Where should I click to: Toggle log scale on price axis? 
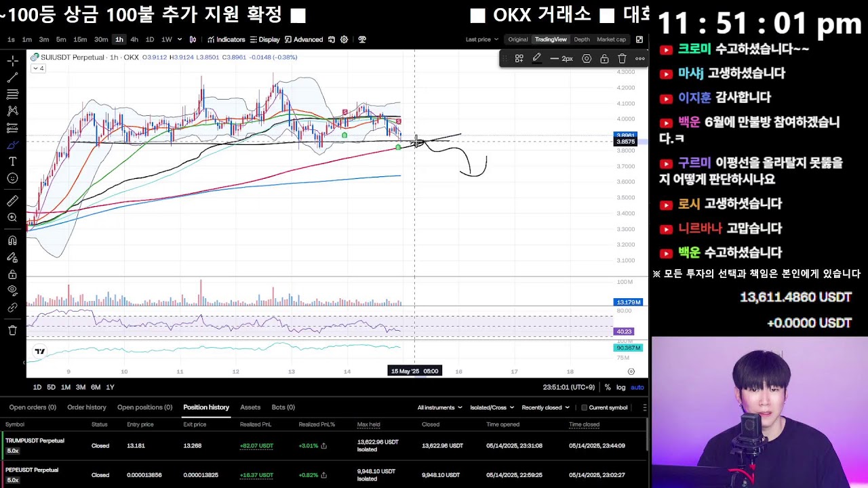pos(620,387)
